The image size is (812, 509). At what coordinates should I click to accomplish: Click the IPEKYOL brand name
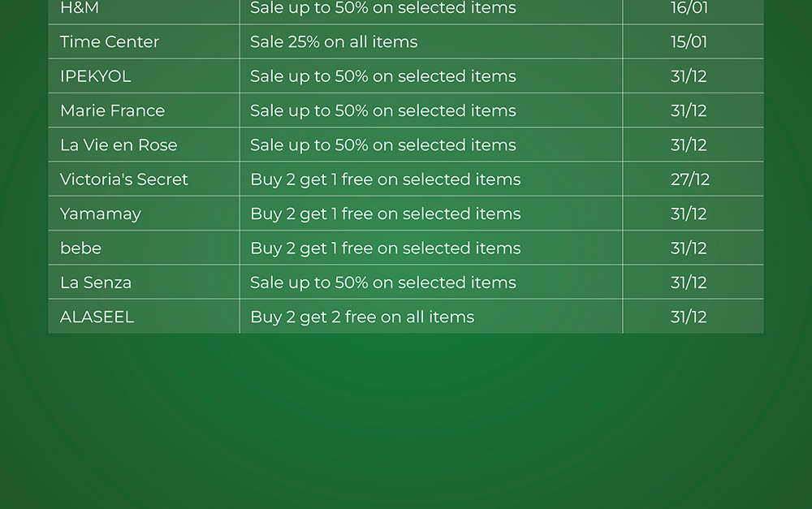pyautogui.click(x=95, y=76)
